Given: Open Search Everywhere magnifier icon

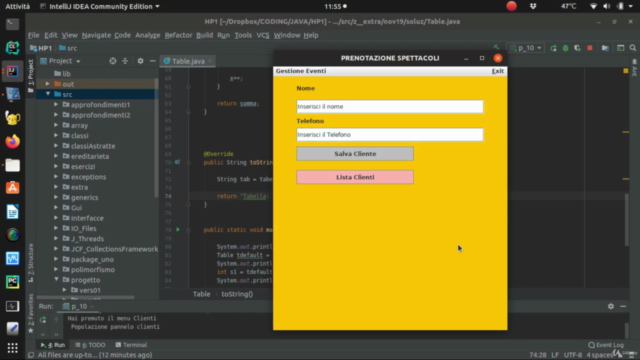Looking at the screenshot, I should (x=633, y=48).
